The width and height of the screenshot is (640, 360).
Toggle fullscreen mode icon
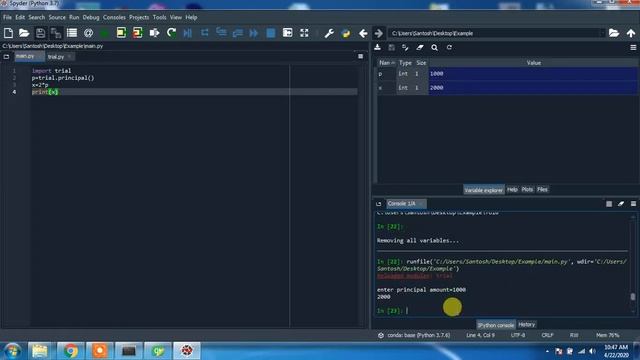[304, 33]
